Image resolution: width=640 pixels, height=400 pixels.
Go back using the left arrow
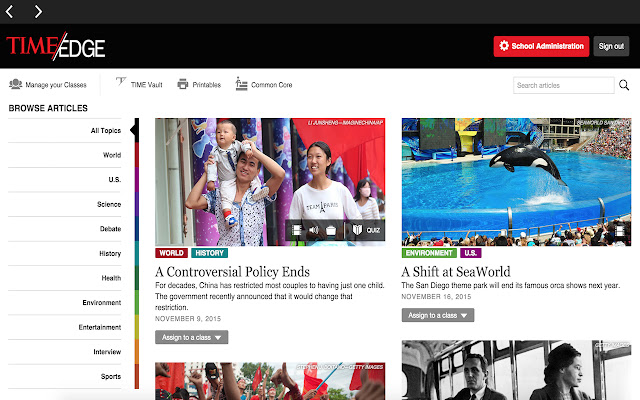pyautogui.click(x=10, y=11)
